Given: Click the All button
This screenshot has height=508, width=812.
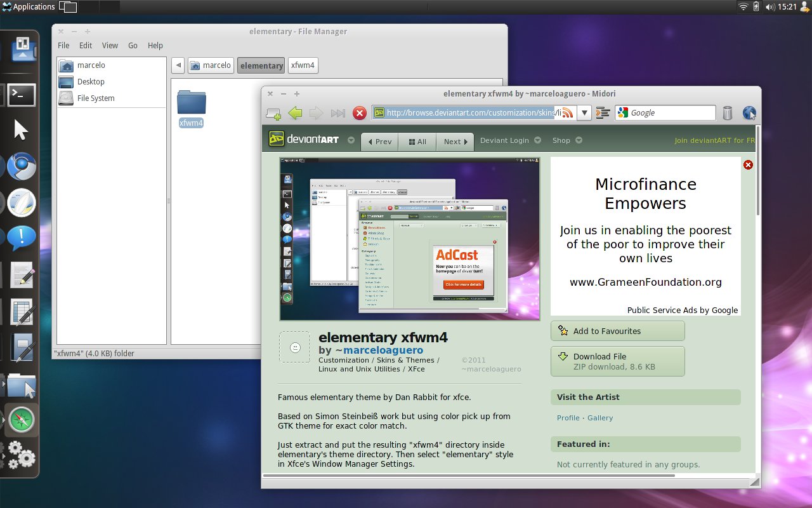Looking at the screenshot, I should (x=417, y=142).
